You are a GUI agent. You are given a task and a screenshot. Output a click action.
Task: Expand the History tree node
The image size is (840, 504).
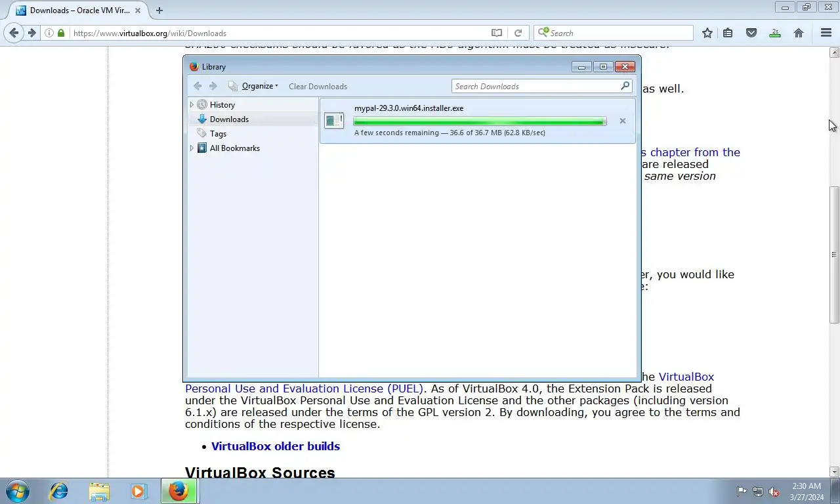click(192, 105)
